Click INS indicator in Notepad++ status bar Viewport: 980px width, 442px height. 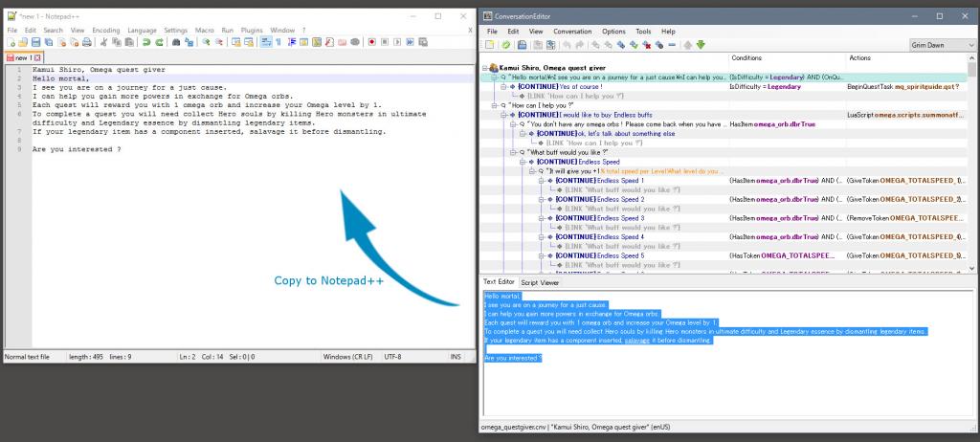point(455,357)
